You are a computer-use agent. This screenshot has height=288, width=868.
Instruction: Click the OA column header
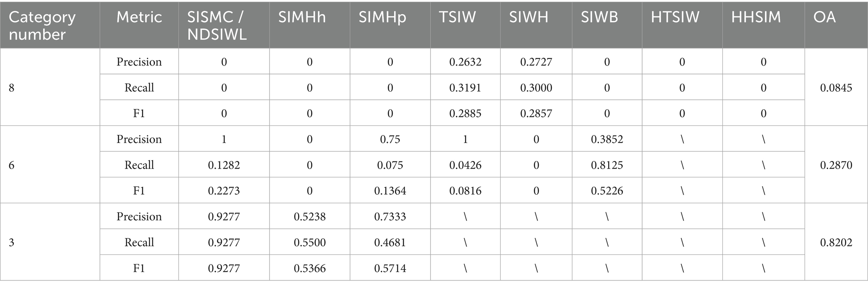824,17
